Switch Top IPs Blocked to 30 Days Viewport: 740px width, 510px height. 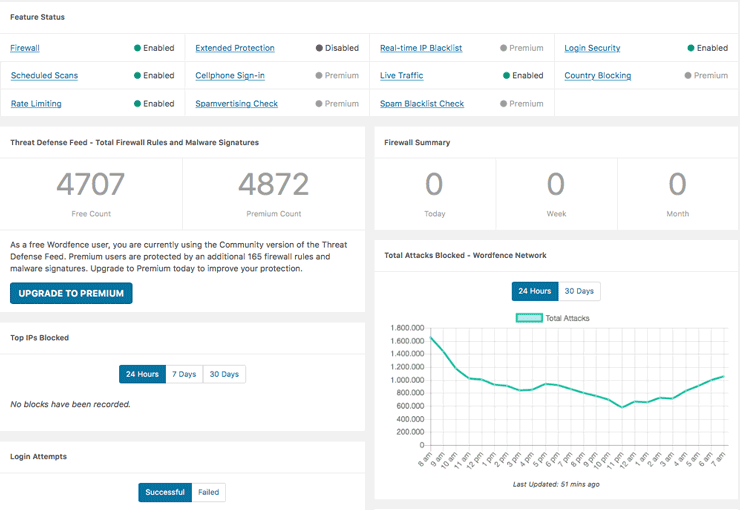[224, 374]
